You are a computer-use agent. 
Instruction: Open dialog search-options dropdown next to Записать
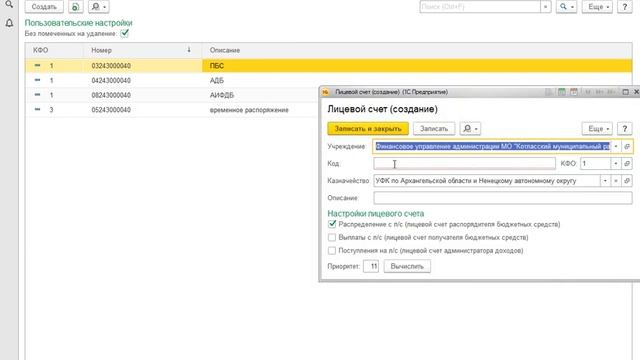pyautogui.click(x=470, y=129)
